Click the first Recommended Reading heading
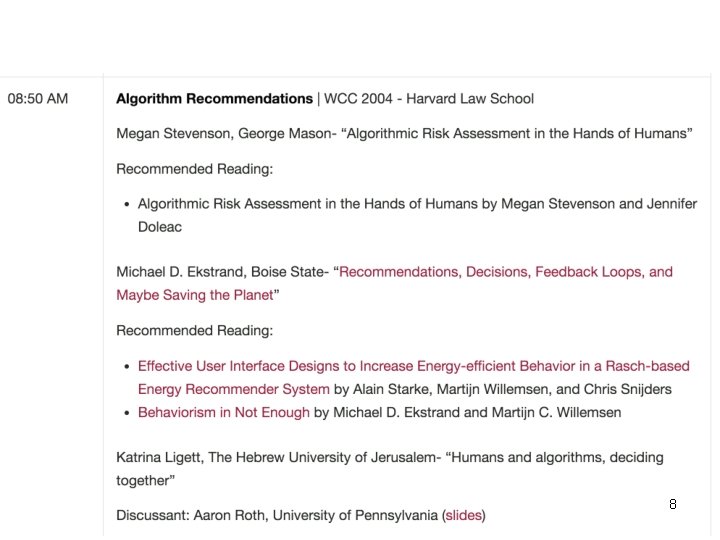The width and height of the screenshot is (720, 540). (x=194, y=169)
